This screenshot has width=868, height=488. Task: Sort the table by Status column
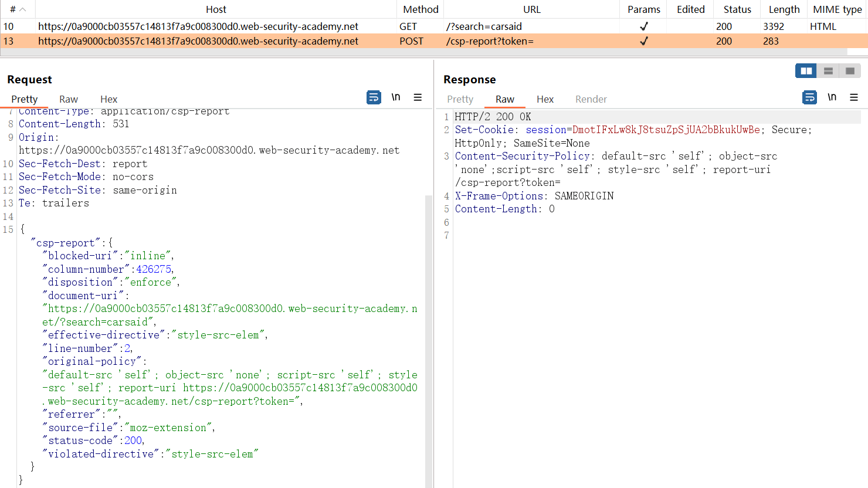737,9
